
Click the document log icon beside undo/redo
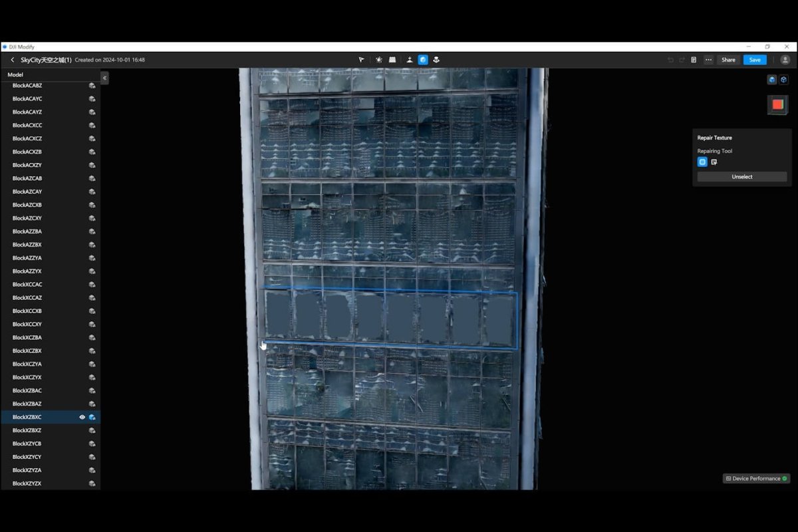pos(694,60)
